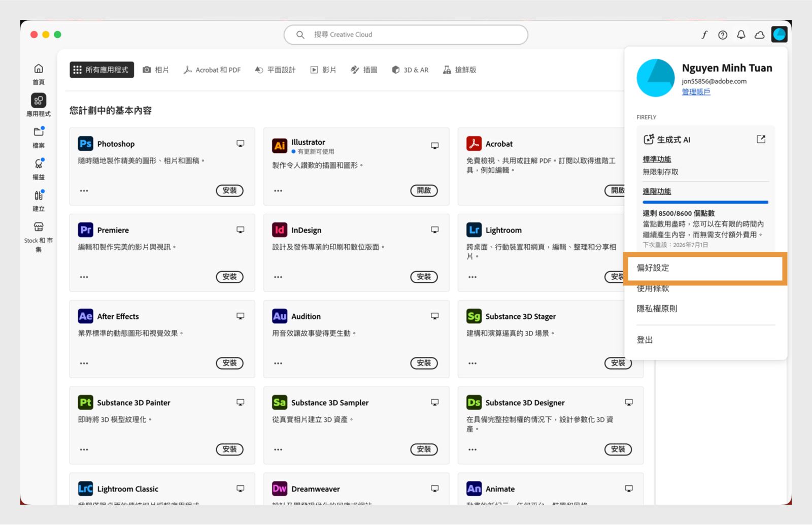Select the 所有應用程式 tab
This screenshot has width=812, height=525.
click(x=101, y=70)
